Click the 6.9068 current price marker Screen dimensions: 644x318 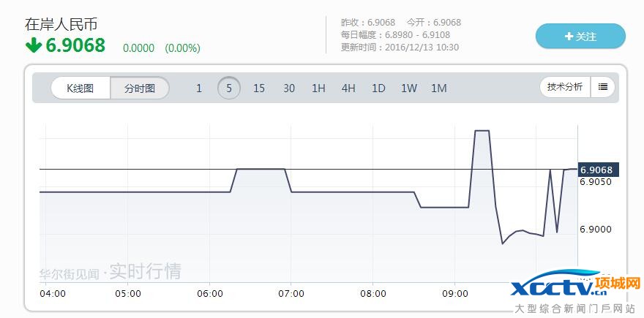pos(597,170)
